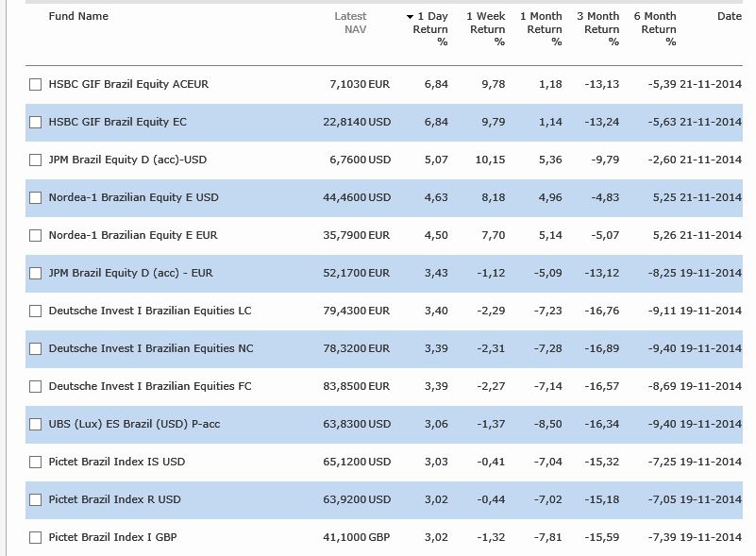The width and height of the screenshot is (756, 556).
Task: Click the -15,59 three-month return value
Action: click(x=602, y=537)
